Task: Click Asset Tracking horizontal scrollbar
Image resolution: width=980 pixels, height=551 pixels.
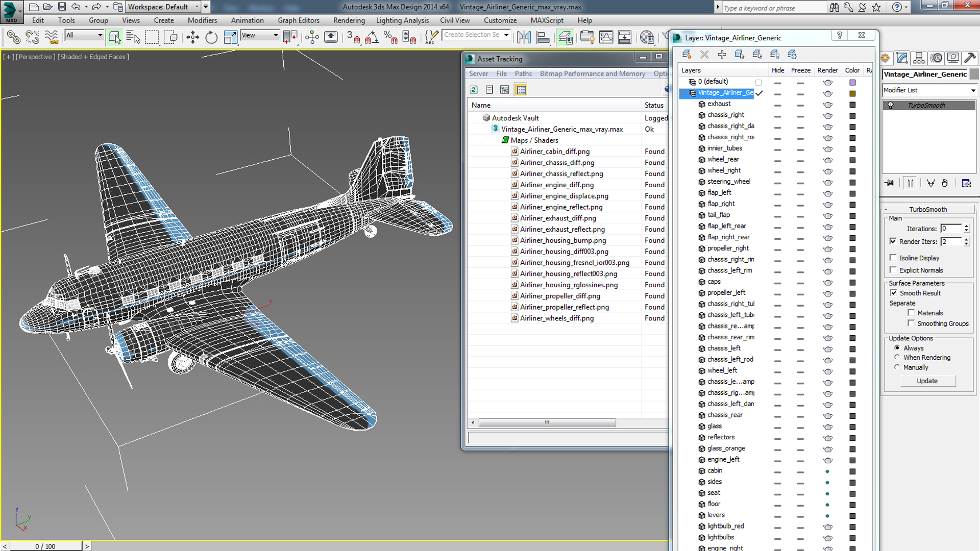Action: pos(547,422)
